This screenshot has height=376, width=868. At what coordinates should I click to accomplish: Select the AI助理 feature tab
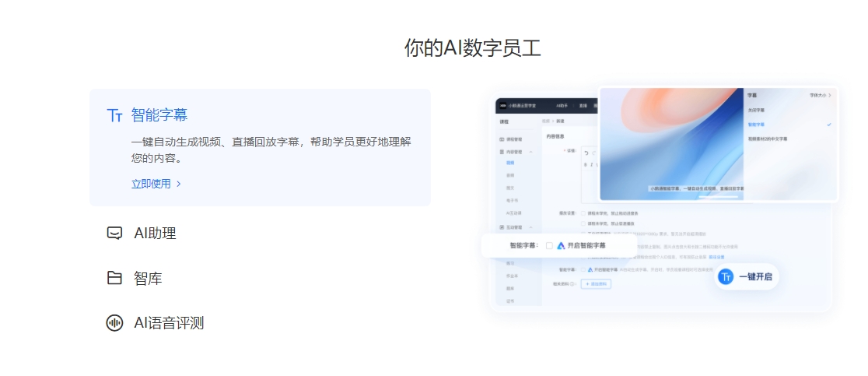155,233
